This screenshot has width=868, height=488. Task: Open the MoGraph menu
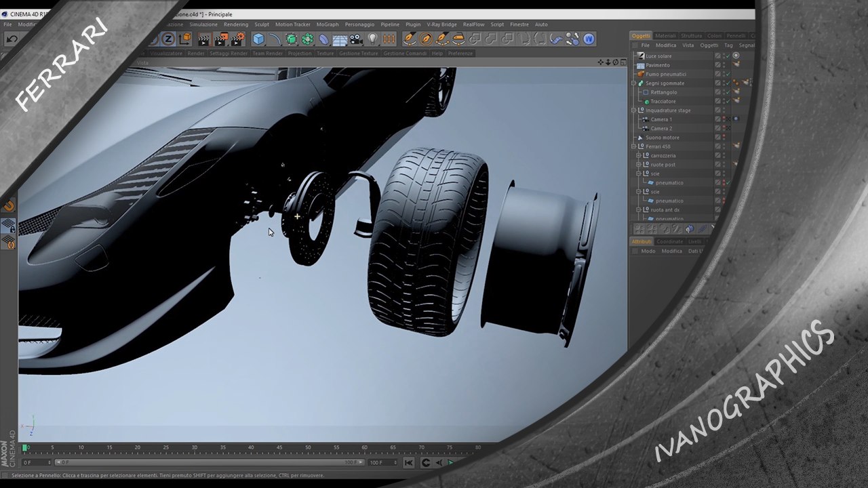328,24
